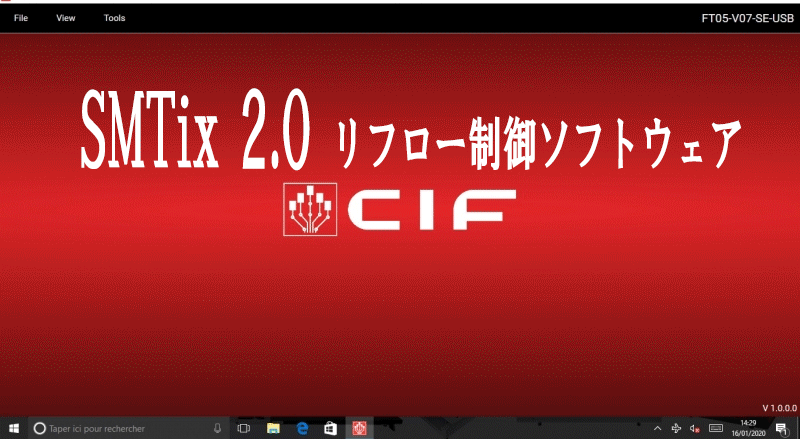This screenshot has width=800, height=439.
Task: Click the Cortana circle icon
Action: point(40,428)
